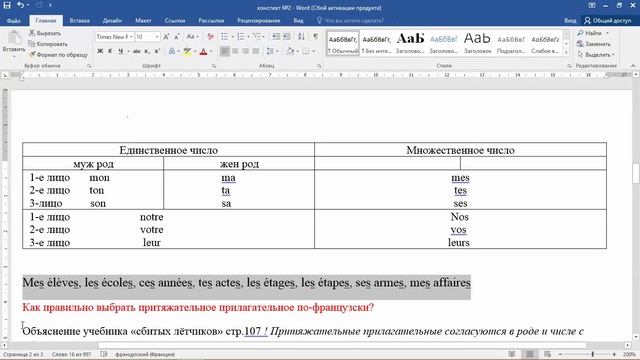Screen dimensions: 640x360
Task: Collapse the ribbon with the chevron
Action: click(633, 66)
